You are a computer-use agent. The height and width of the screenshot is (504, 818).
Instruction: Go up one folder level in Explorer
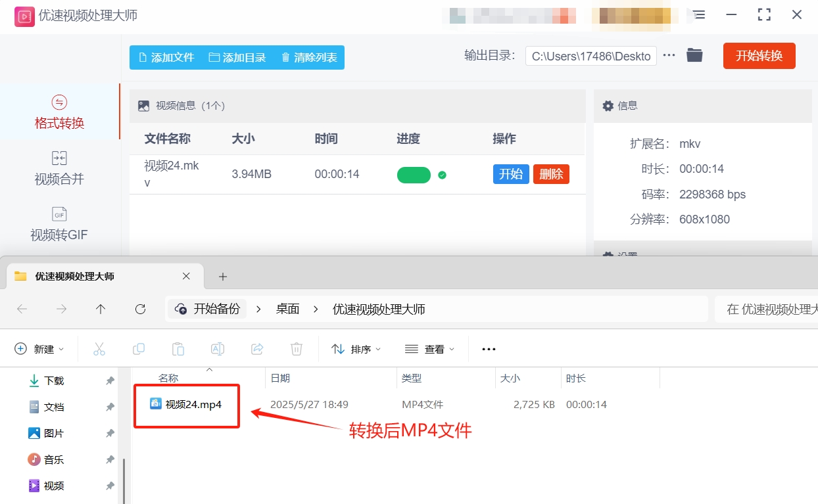(101, 309)
